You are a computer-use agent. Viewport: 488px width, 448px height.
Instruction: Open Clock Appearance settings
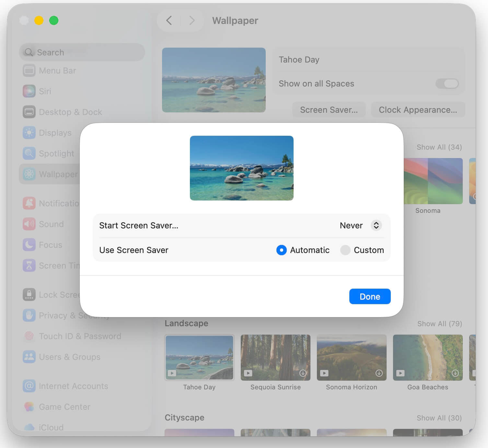pyautogui.click(x=418, y=109)
